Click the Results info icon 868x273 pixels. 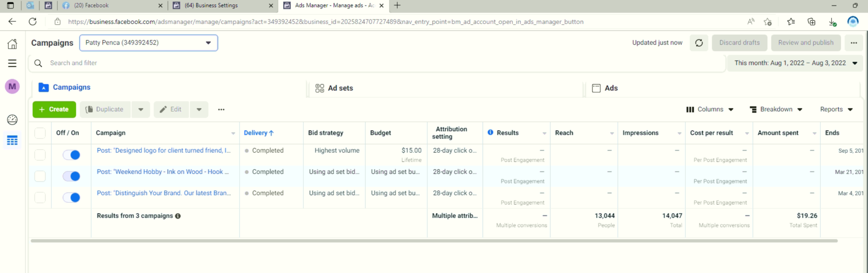pos(490,132)
